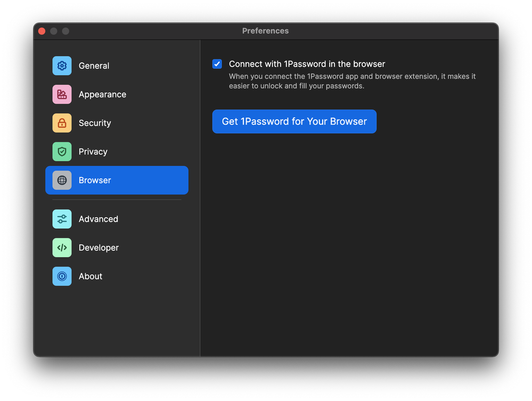Switch to the Appearance label in sidebar

click(102, 95)
